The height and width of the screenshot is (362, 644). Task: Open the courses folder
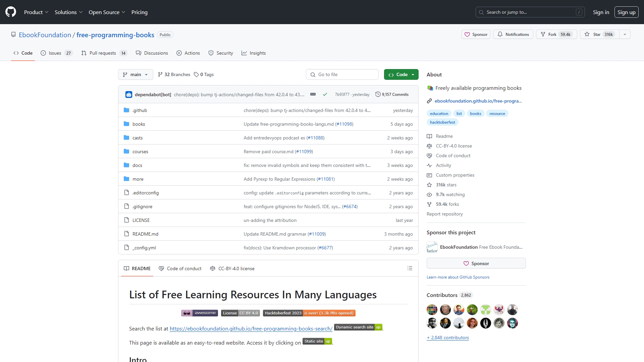point(140,152)
